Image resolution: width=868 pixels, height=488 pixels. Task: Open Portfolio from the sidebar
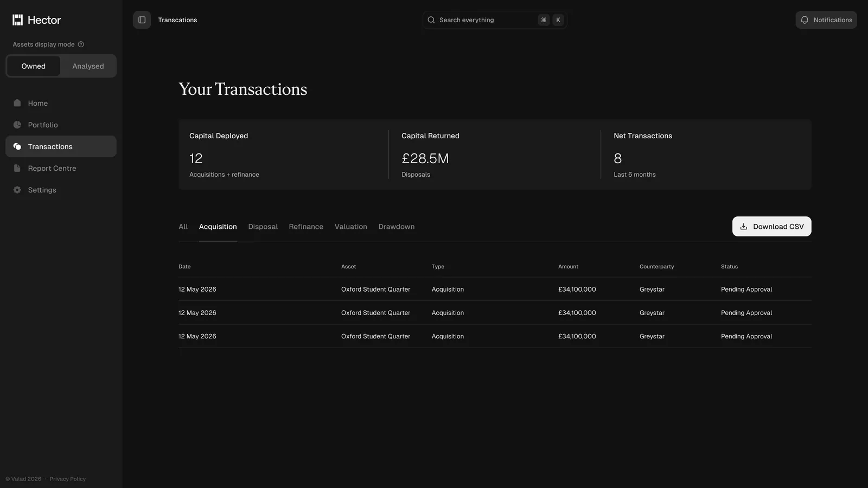click(61, 125)
